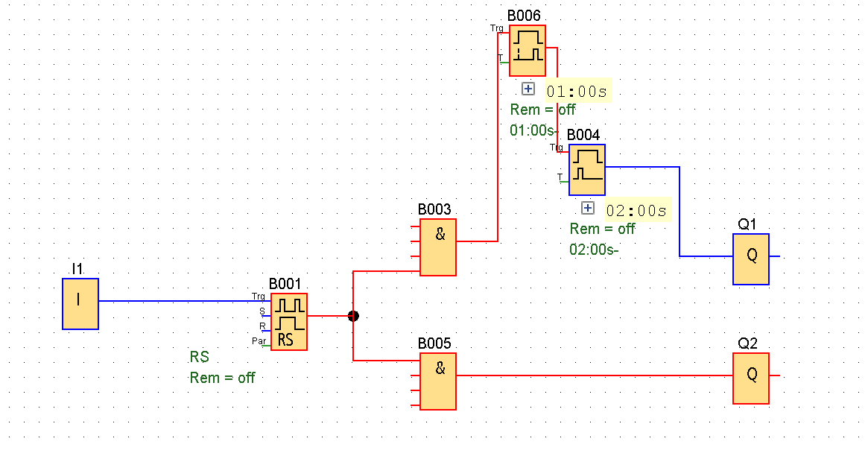Click the B004 block label

click(x=583, y=135)
